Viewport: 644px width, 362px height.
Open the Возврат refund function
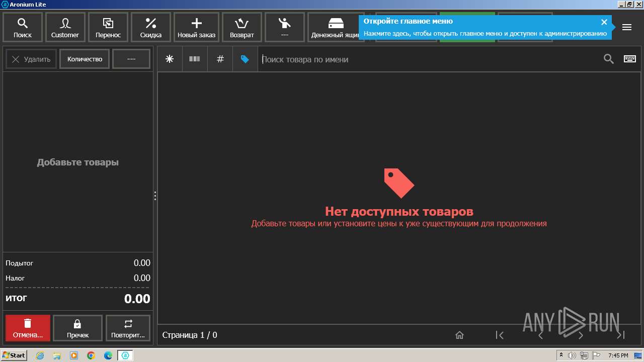pyautogui.click(x=242, y=27)
